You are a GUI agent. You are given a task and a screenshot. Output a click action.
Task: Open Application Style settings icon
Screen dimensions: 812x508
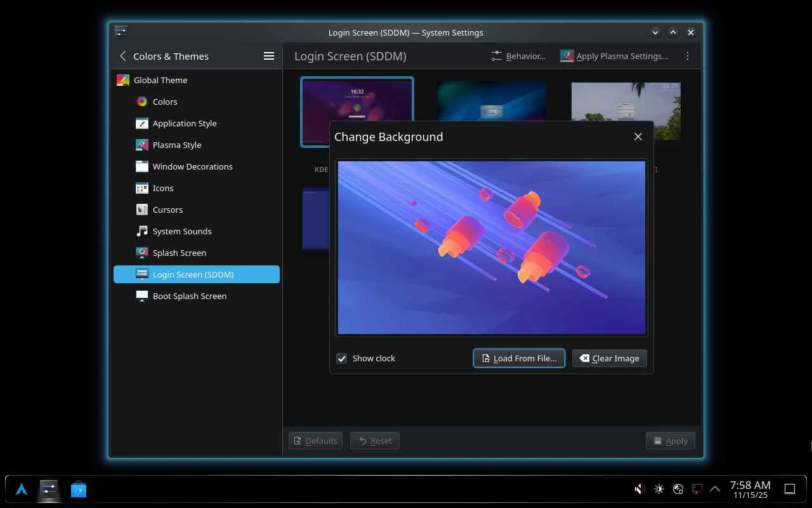pos(142,123)
